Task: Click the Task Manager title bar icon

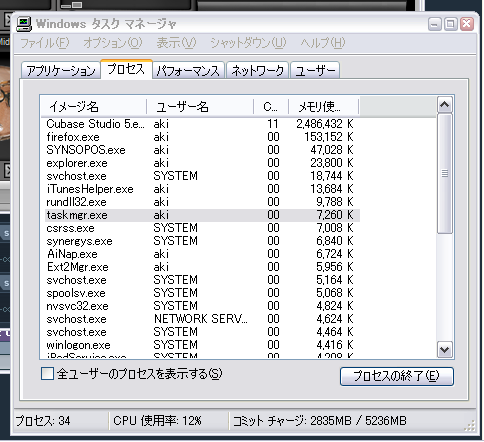Action: [x=24, y=24]
